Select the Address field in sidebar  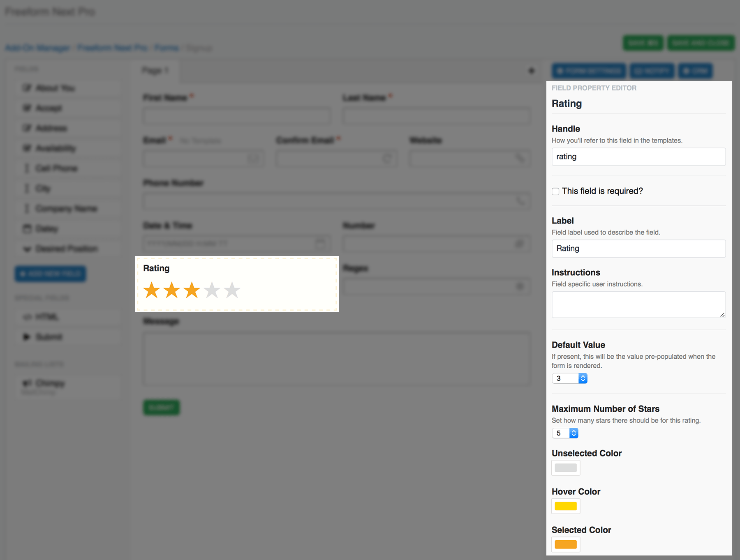click(x=68, y=128)
